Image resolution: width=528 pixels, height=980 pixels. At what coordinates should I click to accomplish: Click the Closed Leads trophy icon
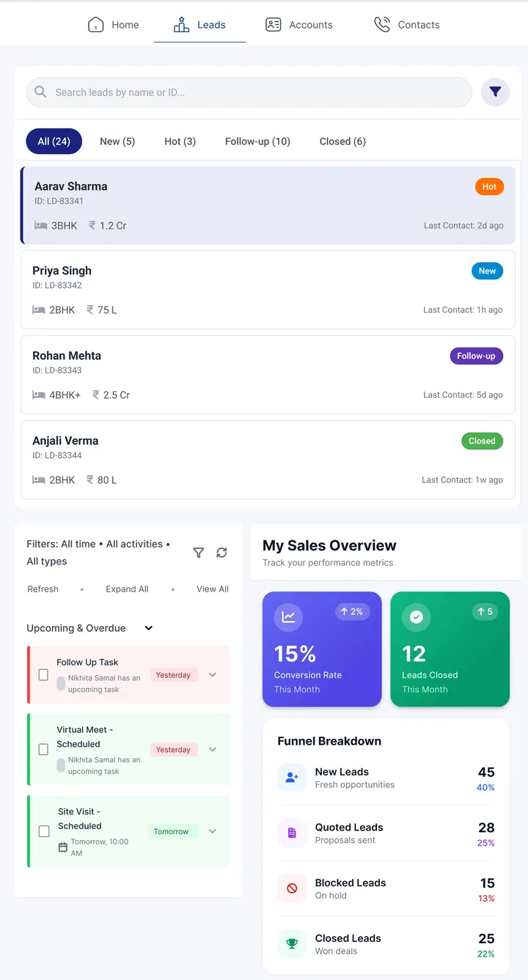(x=292, y=944)
